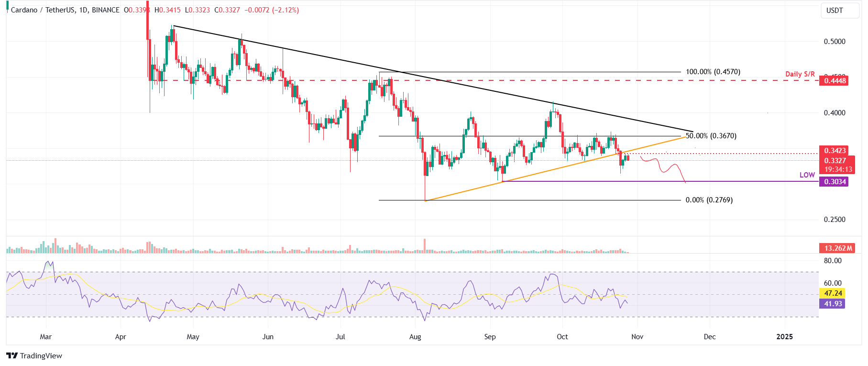Click the RSI 80.00 axis level
The width and height of the screenshot is (868, 366).
(833, 261)
